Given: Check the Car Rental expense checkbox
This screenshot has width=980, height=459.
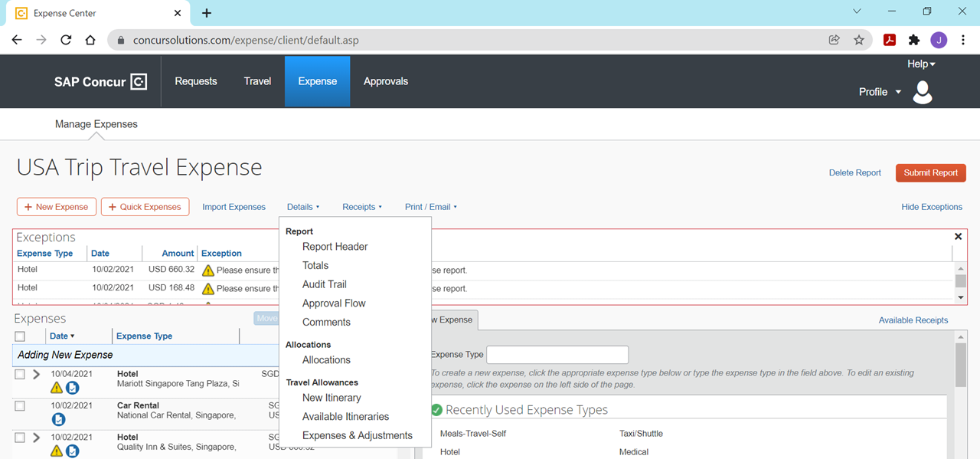Looking at the screenshot, I should pos(20,405).
